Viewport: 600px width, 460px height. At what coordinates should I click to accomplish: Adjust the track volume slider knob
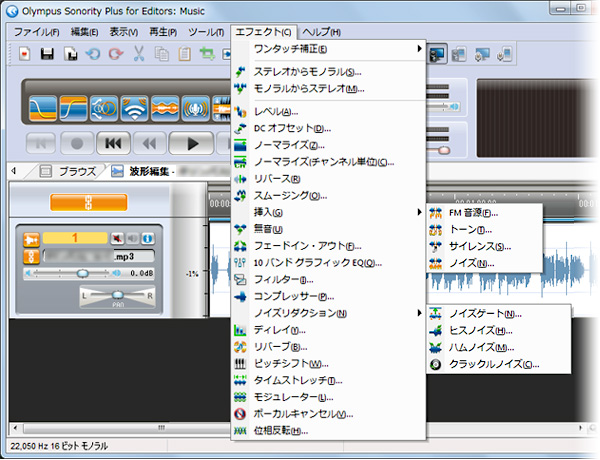[82, 273]
